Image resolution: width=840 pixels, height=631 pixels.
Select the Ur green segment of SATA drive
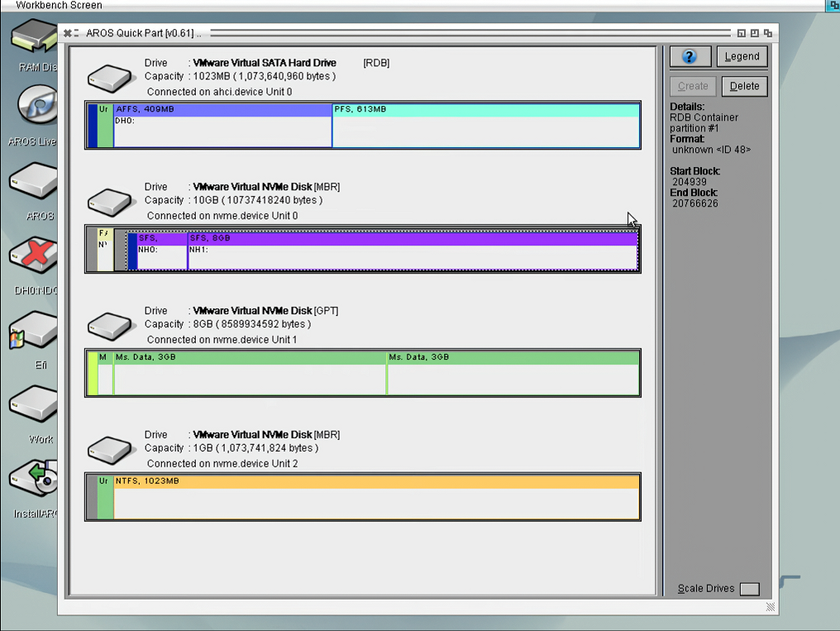tap(106, 126)
